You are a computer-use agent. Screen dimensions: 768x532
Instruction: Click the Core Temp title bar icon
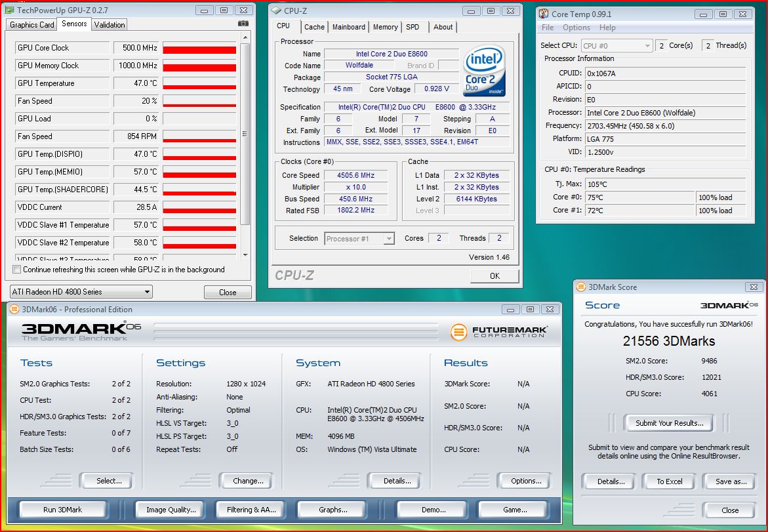[x=543, y=14]
